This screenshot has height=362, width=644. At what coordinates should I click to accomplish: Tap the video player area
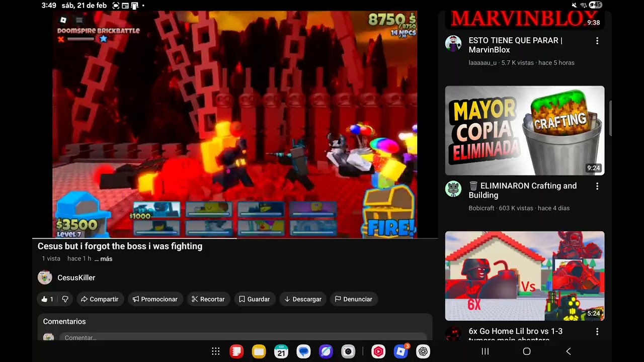click(235, 124)
